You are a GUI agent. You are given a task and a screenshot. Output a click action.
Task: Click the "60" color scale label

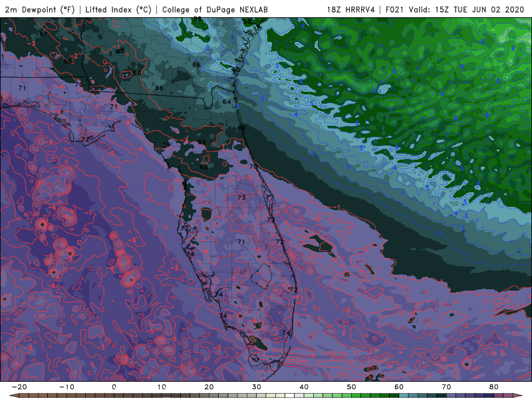[399, 387]
